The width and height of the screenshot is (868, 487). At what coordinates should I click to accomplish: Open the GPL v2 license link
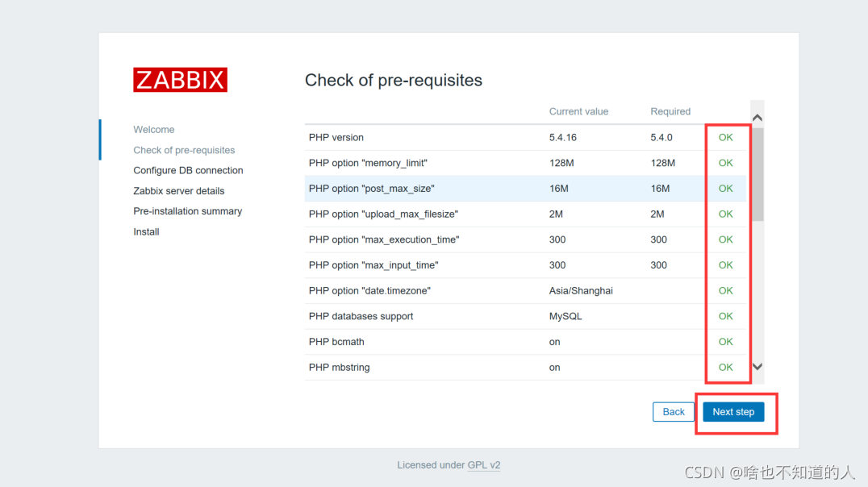(x=484, y=465)
